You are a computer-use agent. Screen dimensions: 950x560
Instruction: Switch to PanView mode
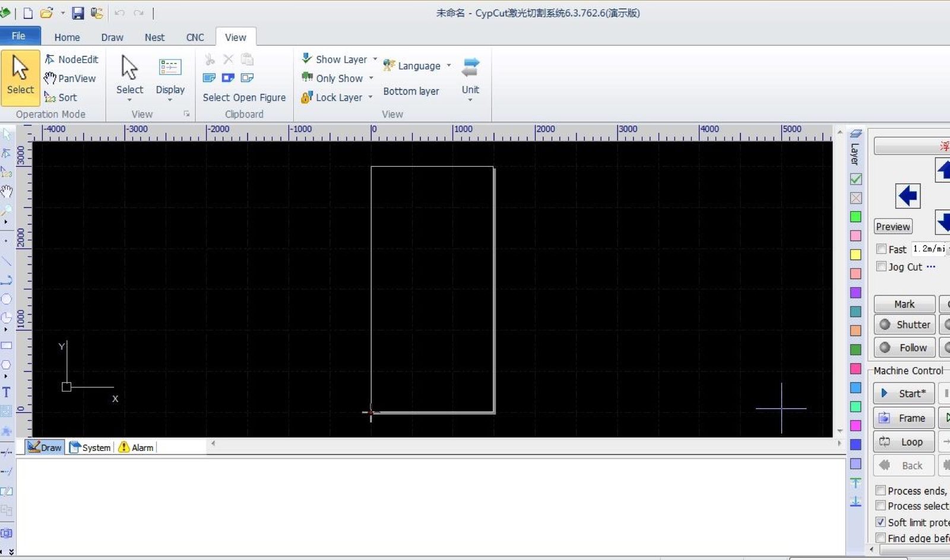[70, 78]
